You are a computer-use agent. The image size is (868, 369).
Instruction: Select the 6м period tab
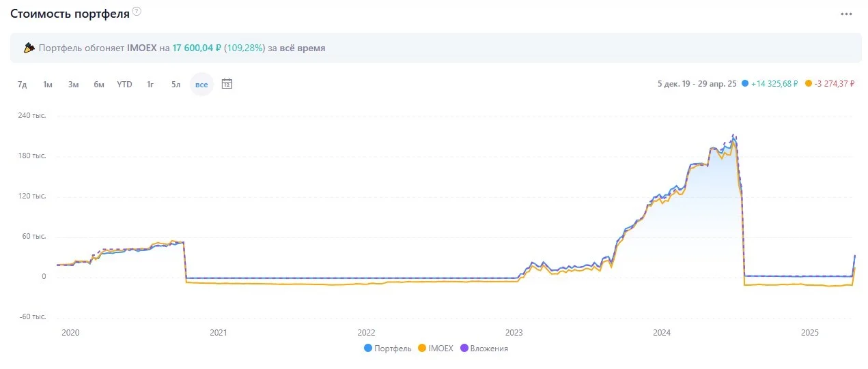coord(99,85)
